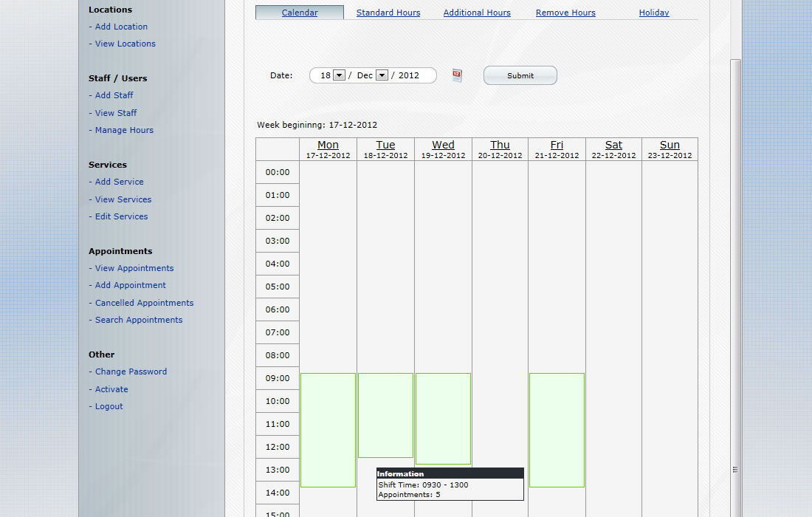Open Manage Hours link
This screenshot has width=812, height=517.
(124, 130)
